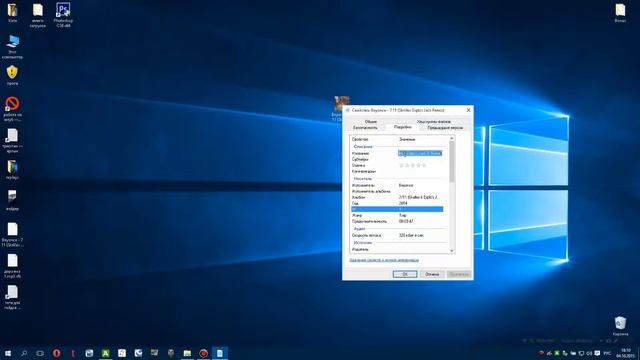Click OK button in properties dialog
Screen dimensions: 640x360
[405, 274]
